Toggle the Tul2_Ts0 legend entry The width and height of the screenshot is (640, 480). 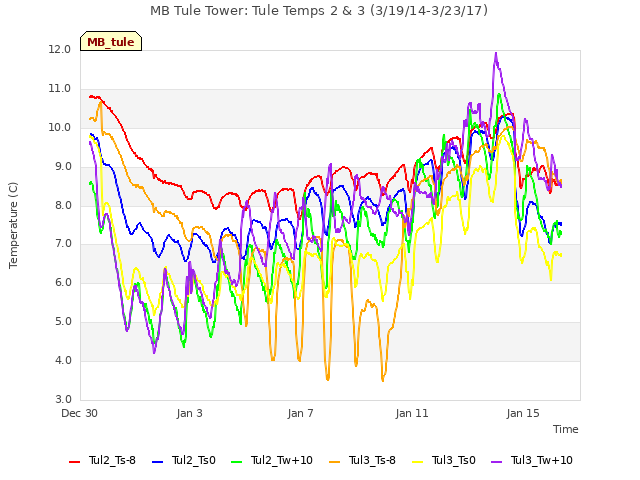coord(184,460)
